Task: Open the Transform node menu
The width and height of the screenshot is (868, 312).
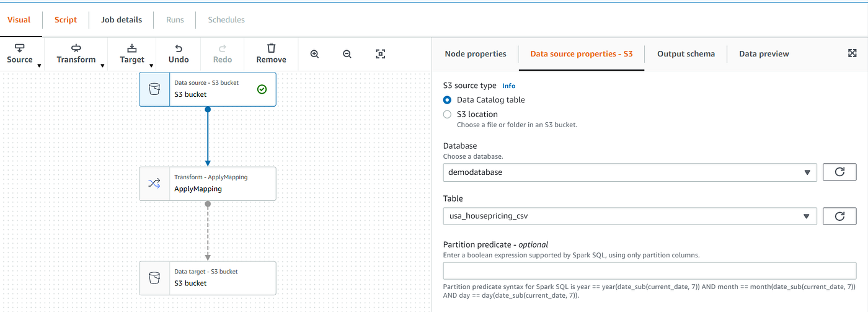Action: [x=76, y=53]
